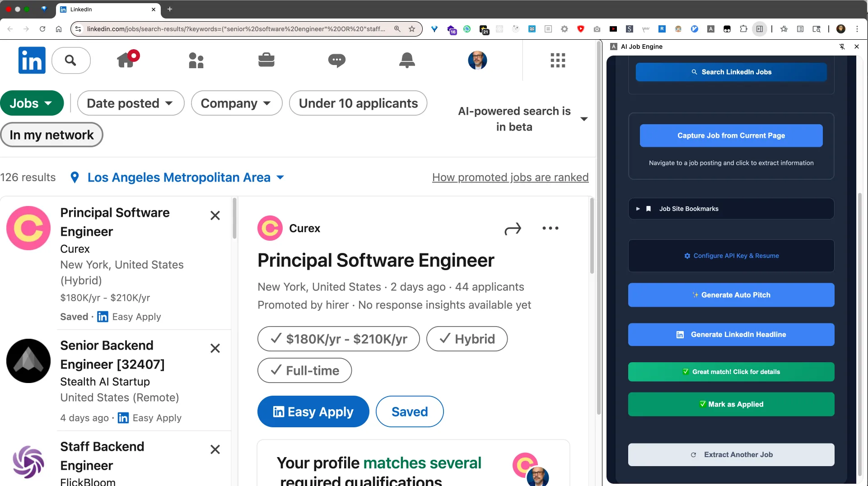
Task: Click Generate Auto Pitch button
Action: tap(731, 295)
